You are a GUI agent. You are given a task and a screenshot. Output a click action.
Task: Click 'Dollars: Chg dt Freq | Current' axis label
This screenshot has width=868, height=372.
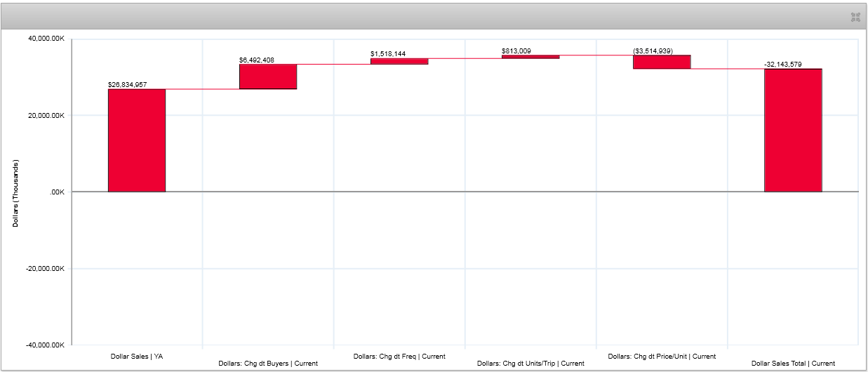(399, 356)
